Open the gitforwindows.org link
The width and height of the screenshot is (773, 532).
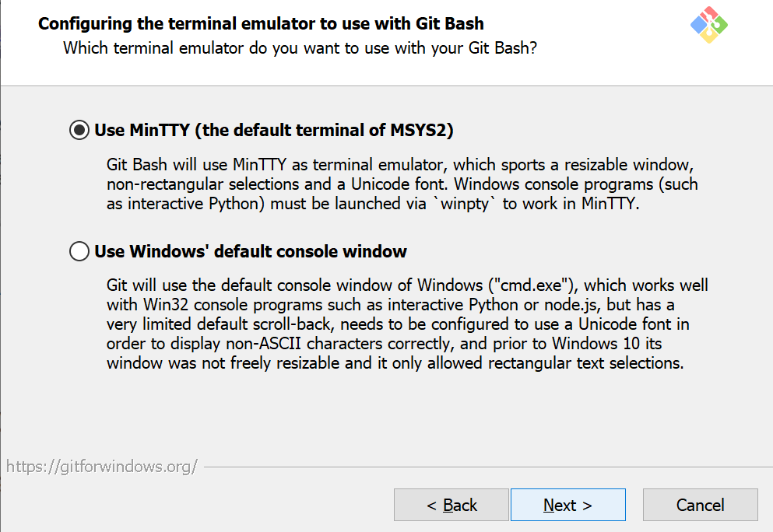coord(102,467)
